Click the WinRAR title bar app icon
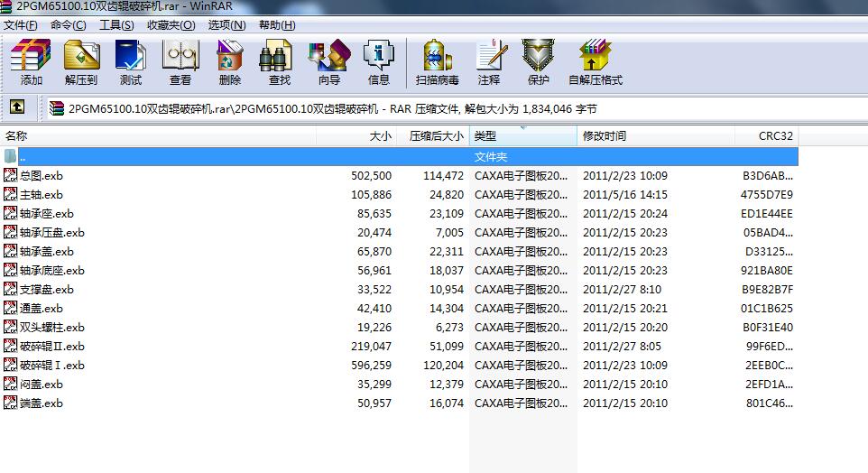 pos(6,6)
